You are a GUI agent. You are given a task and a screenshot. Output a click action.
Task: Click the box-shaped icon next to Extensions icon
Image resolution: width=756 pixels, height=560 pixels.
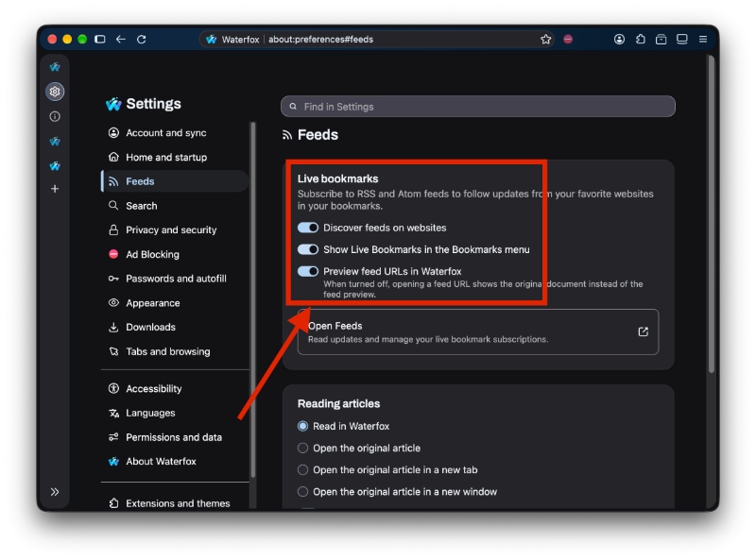tap(661, 39)
